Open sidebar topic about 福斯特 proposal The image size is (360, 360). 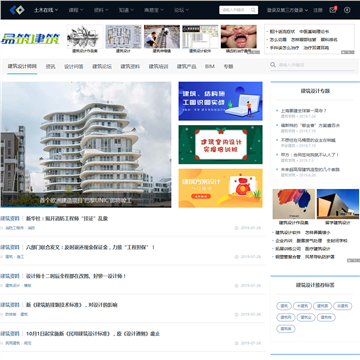pyautogui.click(x=310, y=125)
